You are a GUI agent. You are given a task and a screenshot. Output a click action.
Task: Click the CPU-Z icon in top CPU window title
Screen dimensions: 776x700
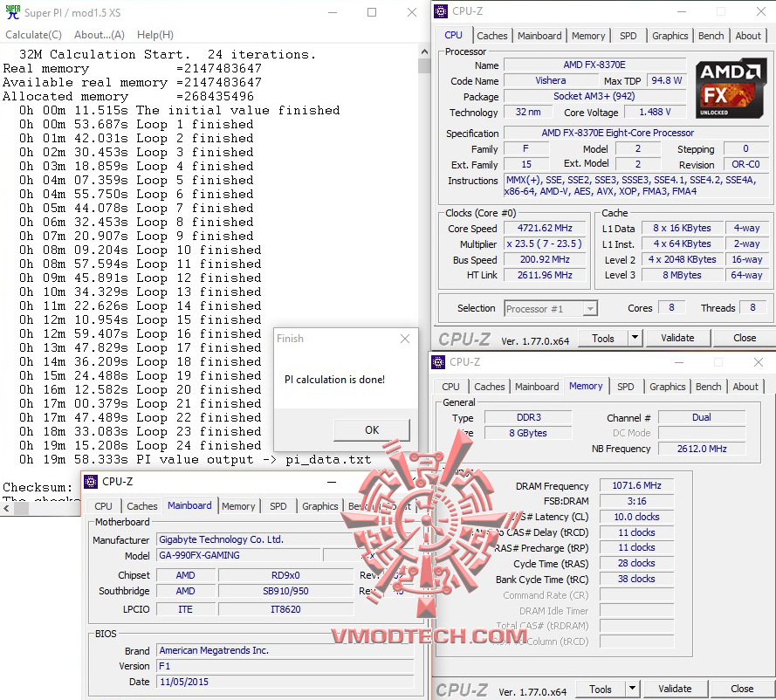(x=441, y=11)
